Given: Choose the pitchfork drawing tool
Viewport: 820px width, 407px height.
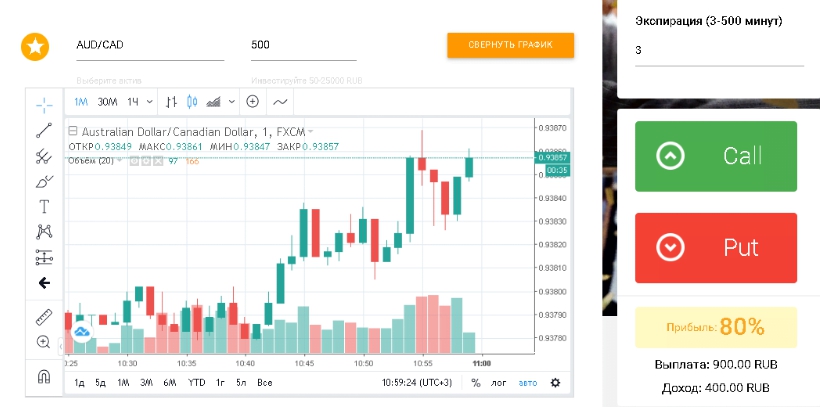Looking at the screenshot, I should point(44,155).
